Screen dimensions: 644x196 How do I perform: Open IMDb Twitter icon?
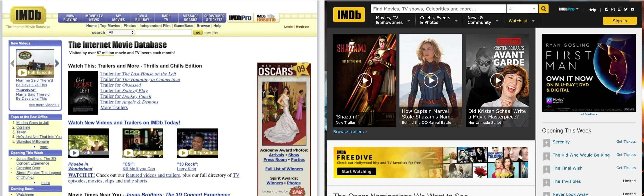[x=626, y=10]
